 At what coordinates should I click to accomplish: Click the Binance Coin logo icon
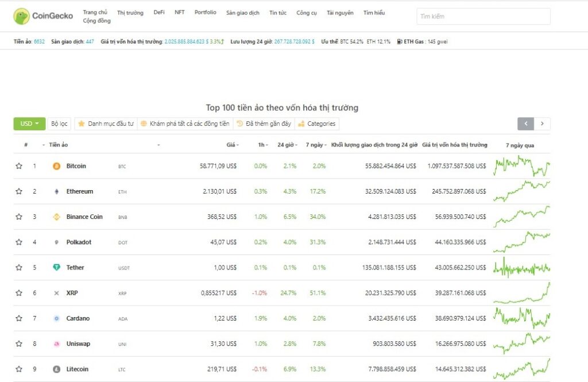[57, 217]
